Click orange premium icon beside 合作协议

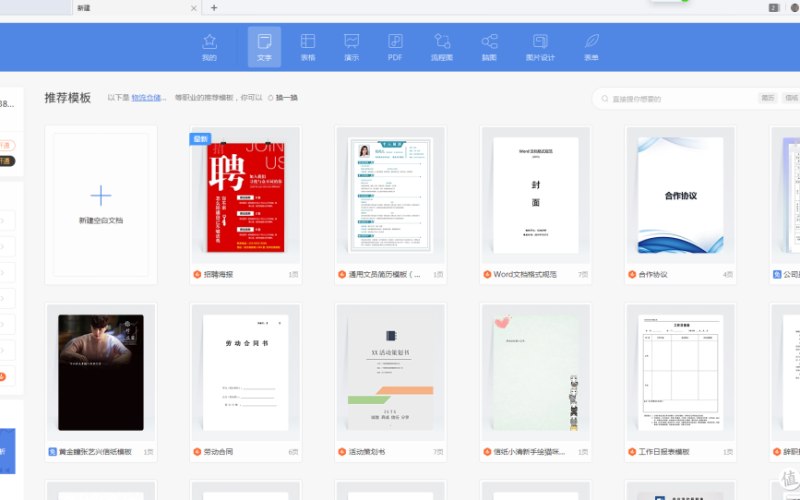pyautogui.click(x=632, y=274)
